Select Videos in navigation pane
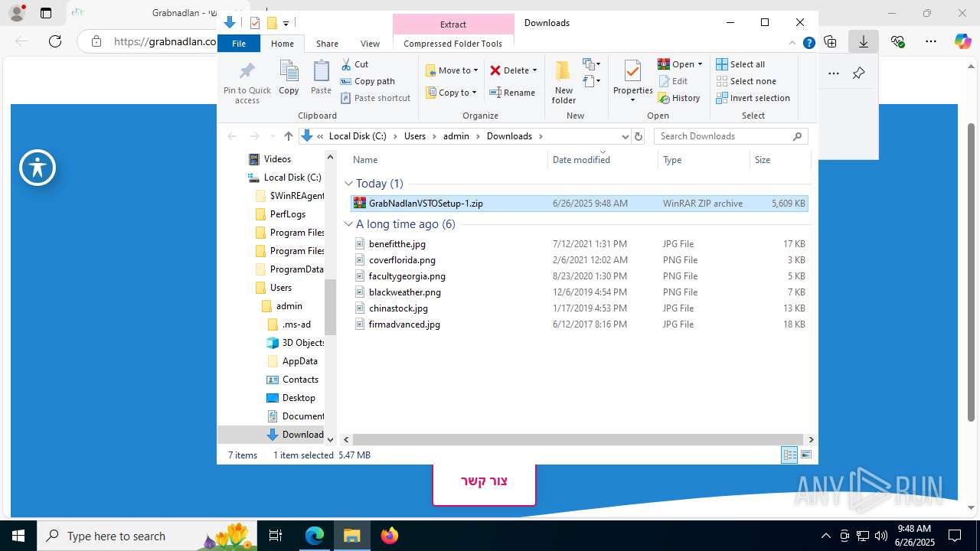This screenshot has height=551, width=980. point(277,159)
